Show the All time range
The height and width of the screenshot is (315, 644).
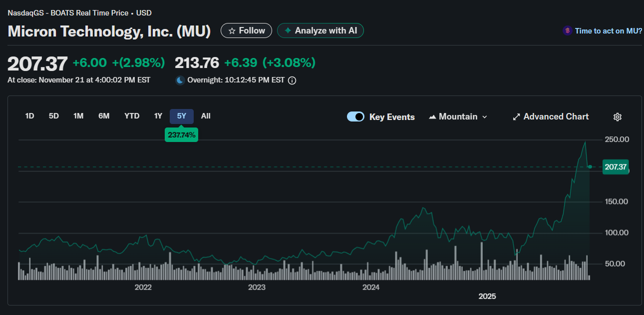(206, 116)
